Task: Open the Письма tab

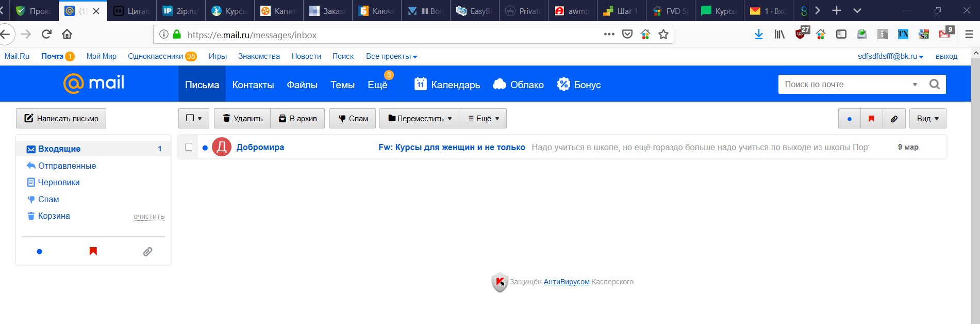Action: pyautogui.click(x=202, y=85)
